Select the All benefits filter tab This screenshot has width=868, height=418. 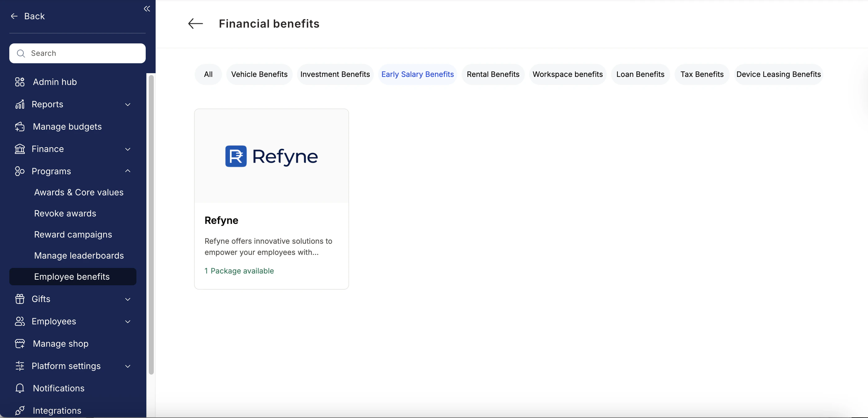click(x=208, y=74)
